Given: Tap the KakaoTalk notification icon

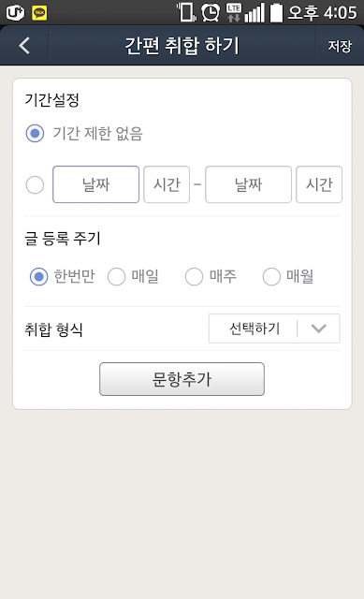Looking at the screenshot, I should (x=39, y=12).
